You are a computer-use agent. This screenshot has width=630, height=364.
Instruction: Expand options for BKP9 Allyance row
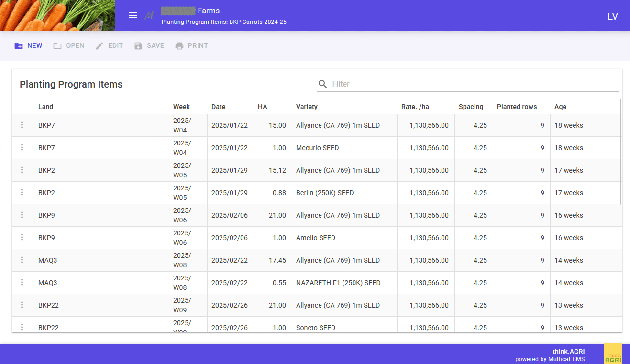click(22, 215)
